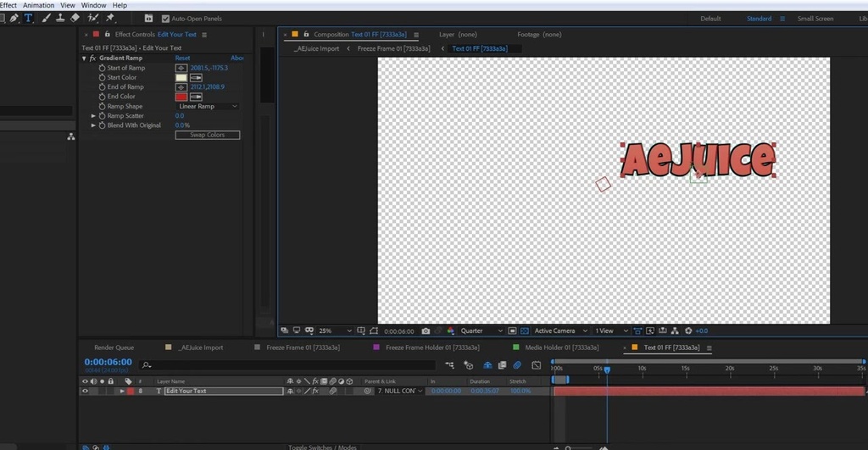Toggle Start of Ramp stopwatch
The width and height of the screenshot is (868, 450).
pyautogui.click(x=102, y=68)
